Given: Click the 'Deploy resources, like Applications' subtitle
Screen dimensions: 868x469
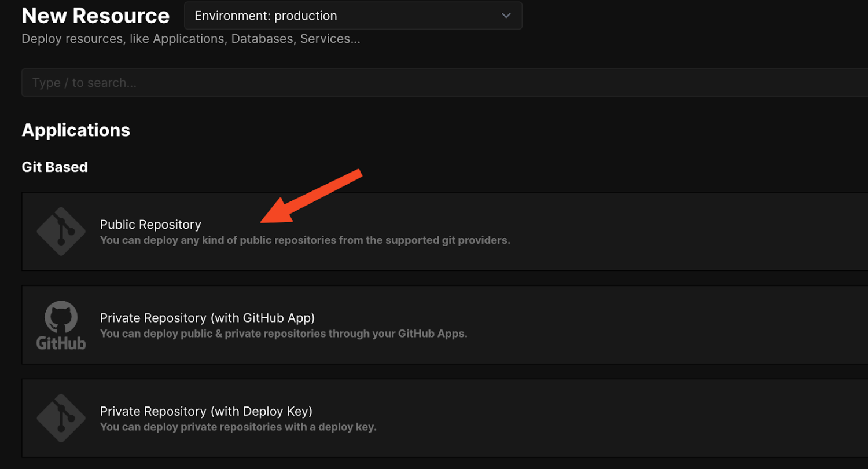Looking at the screenshot, I should coord(190,39).
